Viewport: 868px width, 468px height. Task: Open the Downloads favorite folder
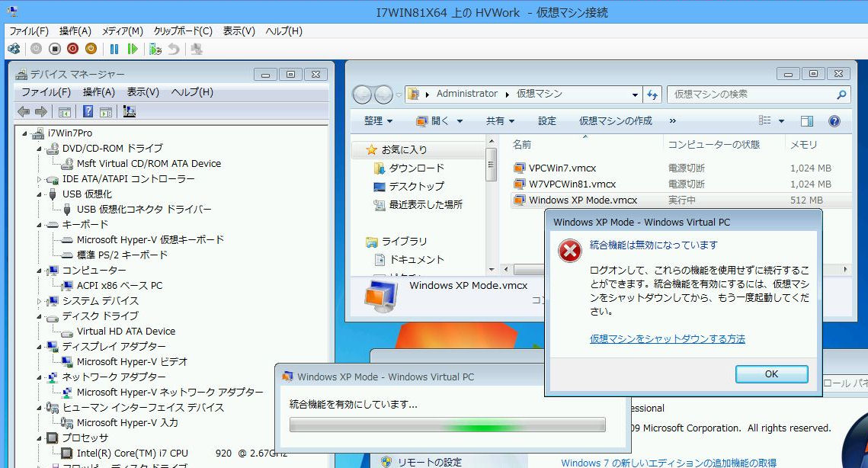(x=416, y=168)
